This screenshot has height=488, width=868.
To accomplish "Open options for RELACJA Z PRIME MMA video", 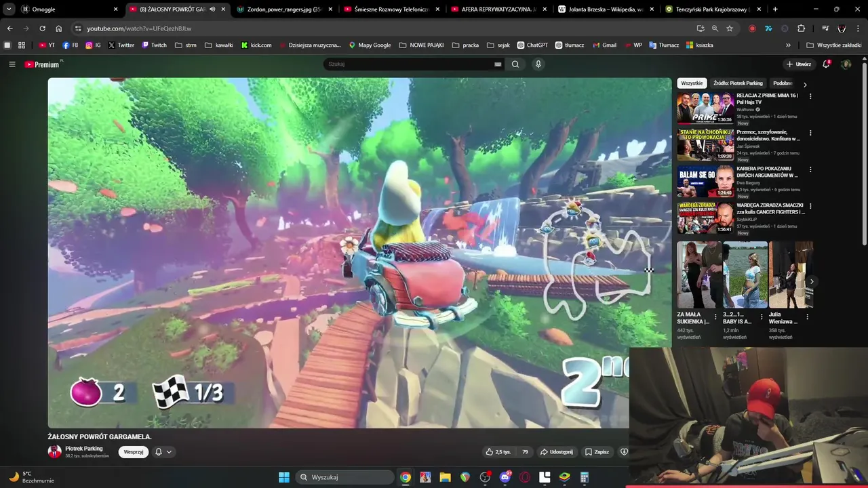I will click(810, 96).
